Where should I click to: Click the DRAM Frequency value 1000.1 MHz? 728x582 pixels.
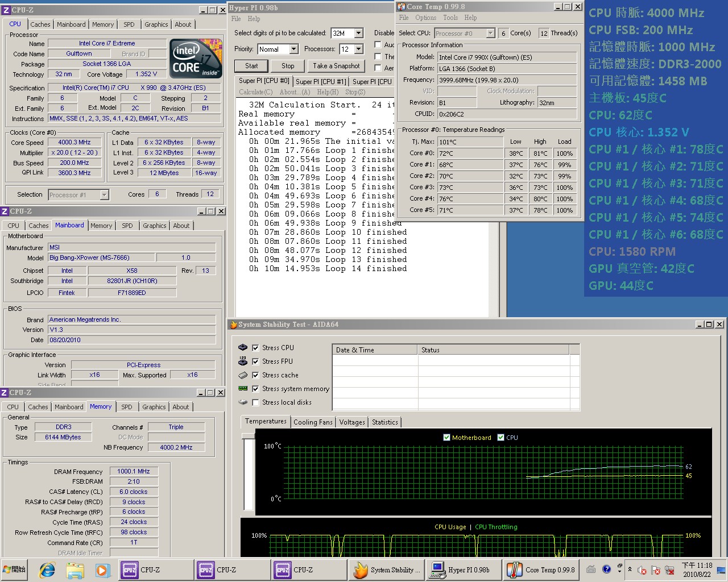coord(134,471)
